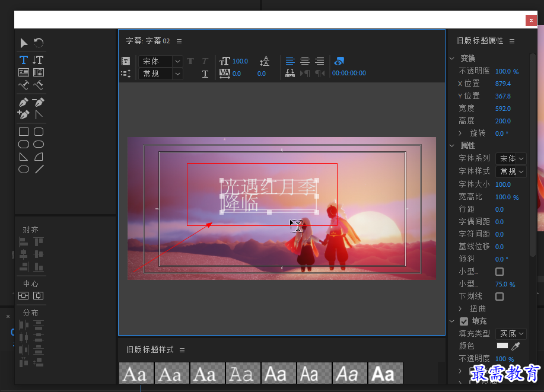Select the Clipped Corner Rectangle tool
Viewport: 544px width, 392px height.
coord(24,144)
